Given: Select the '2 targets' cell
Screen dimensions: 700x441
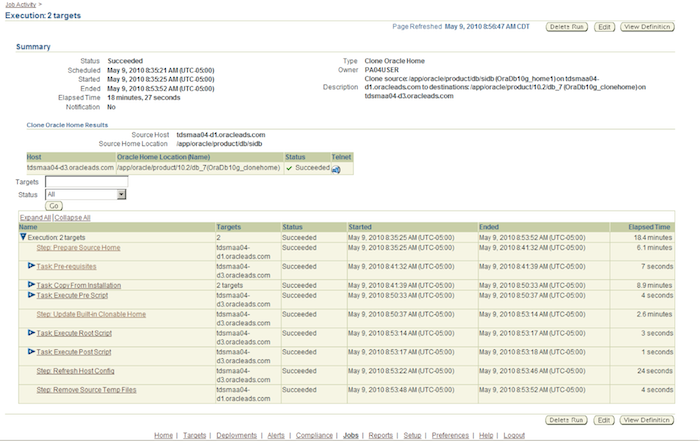Looking at the screenshot, I should 230,285.
